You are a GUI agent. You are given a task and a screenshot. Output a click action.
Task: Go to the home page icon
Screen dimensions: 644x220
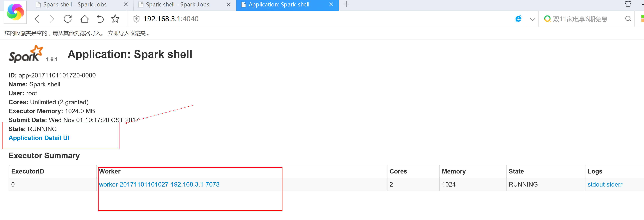coord(84,19)
